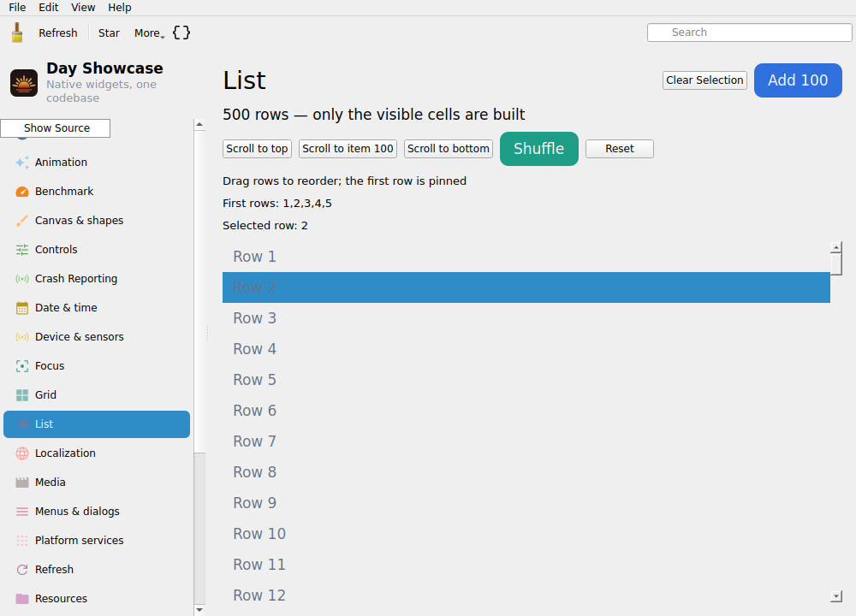Select Row 10 in the list
Screen dimensions: 856x616
[x=526, y=534]
